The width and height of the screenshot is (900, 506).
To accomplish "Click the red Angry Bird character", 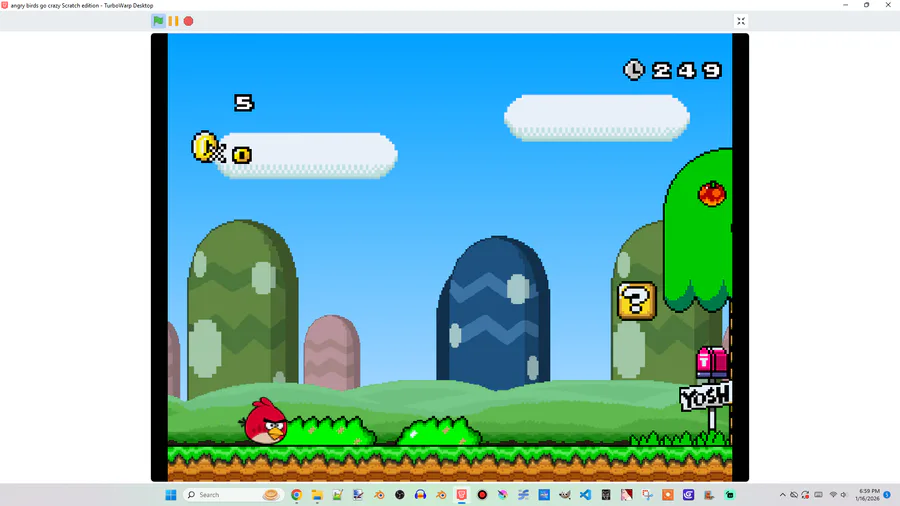I will point(264,422).
